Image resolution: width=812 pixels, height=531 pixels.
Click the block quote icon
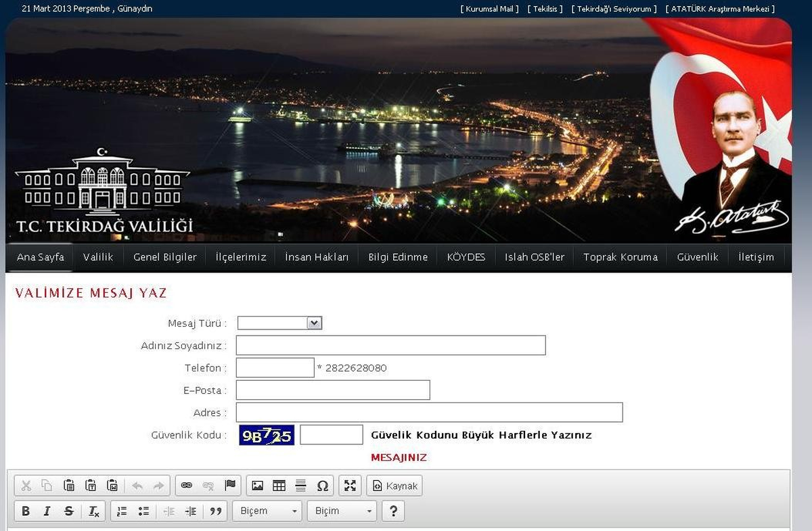tap(215, 511)
